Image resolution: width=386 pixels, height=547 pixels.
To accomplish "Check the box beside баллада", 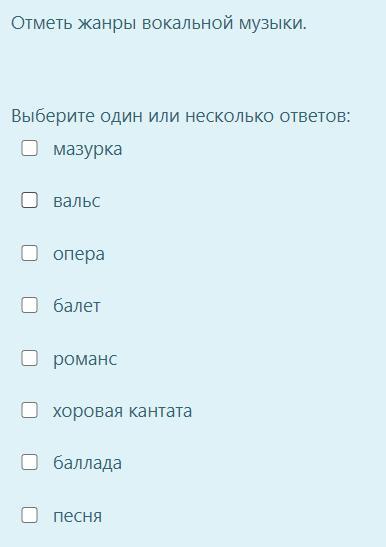I will tap(29, 462).
